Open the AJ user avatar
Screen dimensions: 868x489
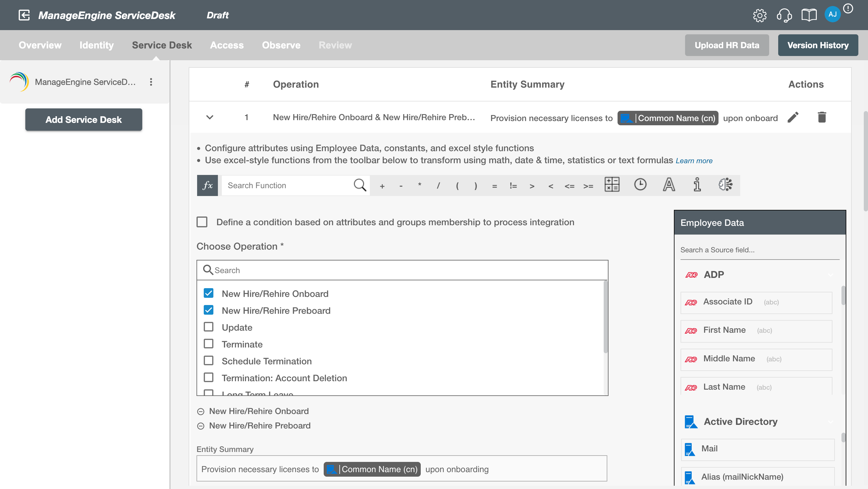click(x=832, y=14)
